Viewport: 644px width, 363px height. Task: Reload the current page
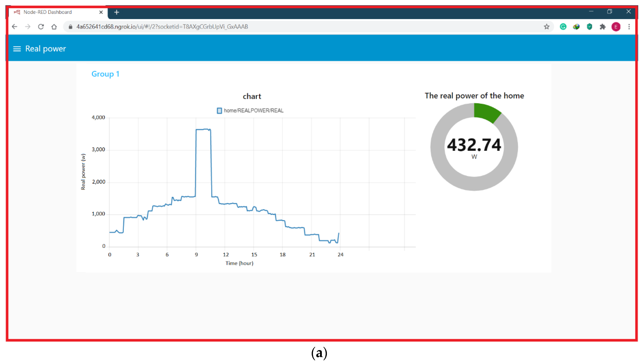click(x=41, y=27)
